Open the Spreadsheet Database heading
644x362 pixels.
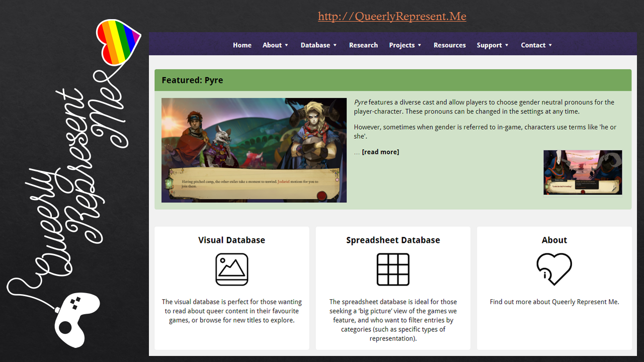point(393,240)
